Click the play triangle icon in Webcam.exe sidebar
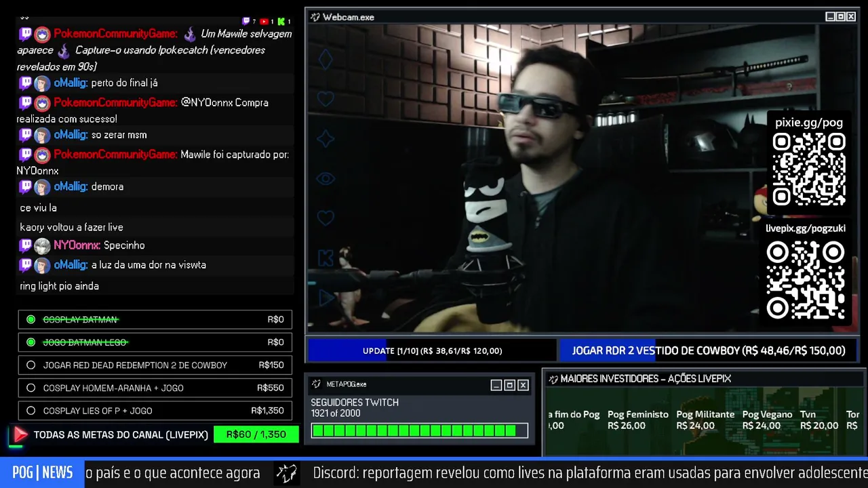This screenshot has width=868, height=488. pyautogui.click(x=326, y=298)
